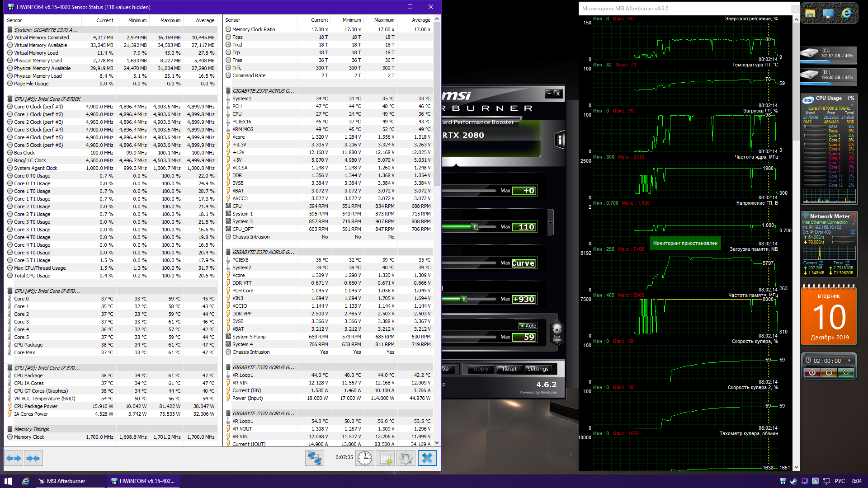
Task: Expand the power limit side arrow
Action: pyautogui.click(x=550, y=223)
